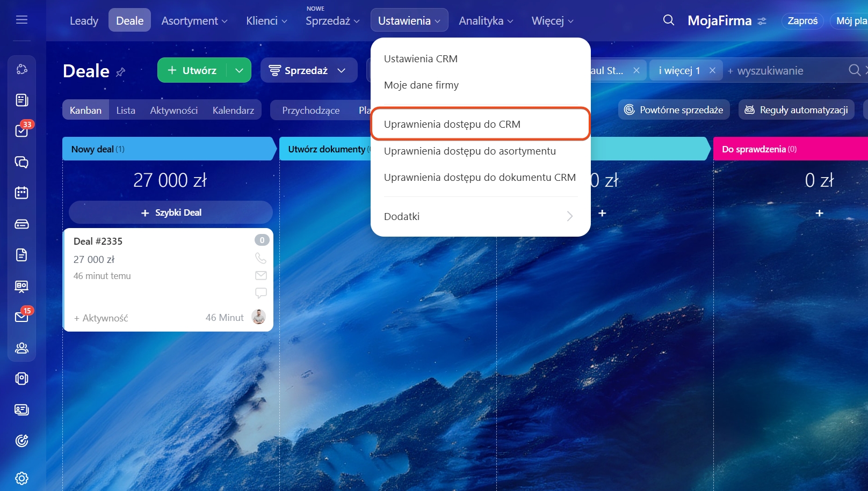This screenshot has width=868, height=491.
Task: Pin the Deale page title
Action: click(x=121, y=72)
